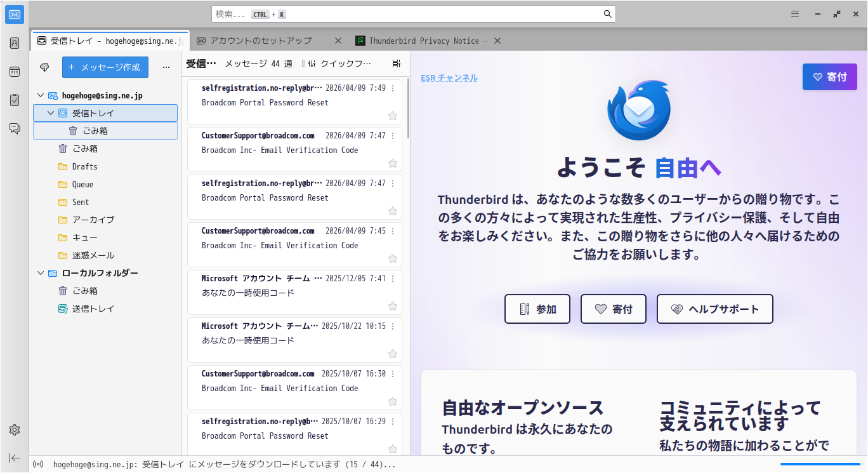Click the message list scrollbar

408,108
